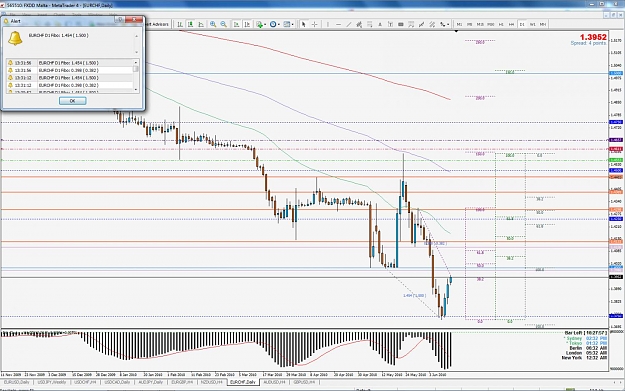This screenshot has height=391, width=625.
Task: Click the Bar Left countdown text
Action: (x=586, y=333)
